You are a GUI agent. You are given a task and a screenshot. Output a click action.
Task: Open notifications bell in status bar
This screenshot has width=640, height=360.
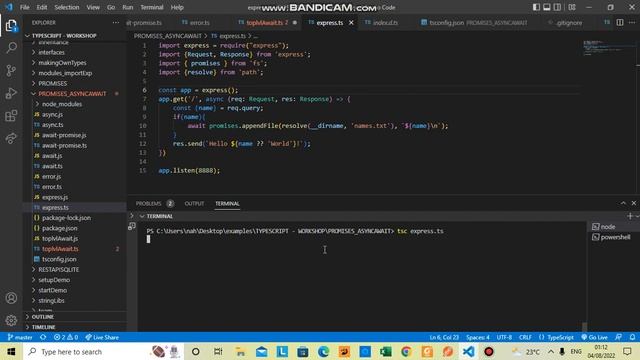pyautogui.click(x=632, y=337)
